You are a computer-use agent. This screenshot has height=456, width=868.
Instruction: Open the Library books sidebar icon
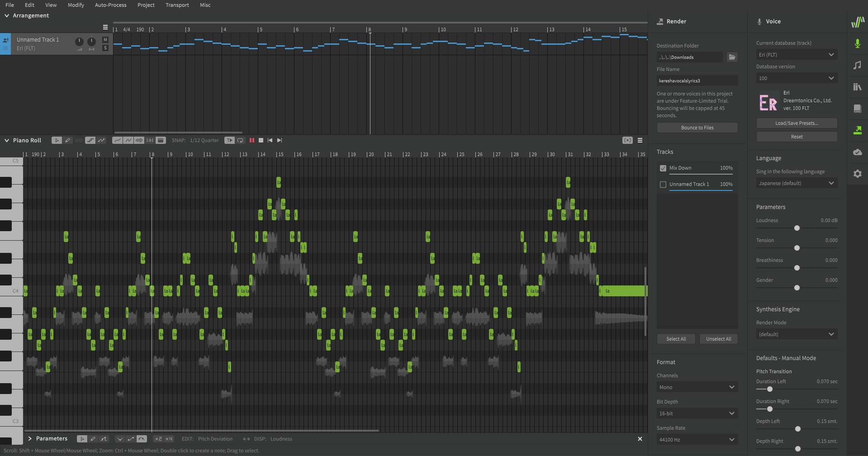tap(857, 87)
